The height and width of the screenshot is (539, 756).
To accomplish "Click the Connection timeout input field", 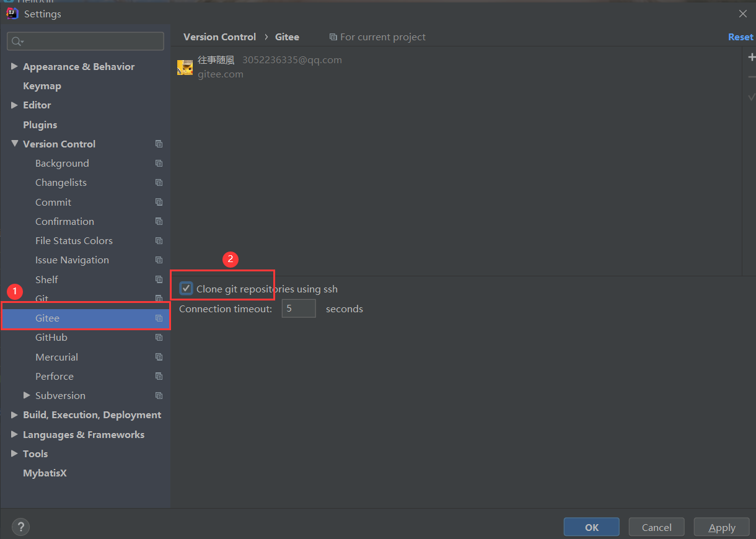I will [299, 309].
